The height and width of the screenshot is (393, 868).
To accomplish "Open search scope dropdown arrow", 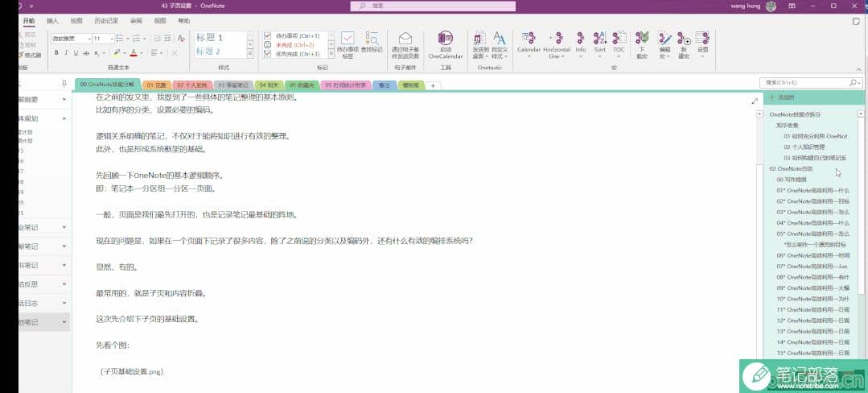I will pyautogui.click(x=858, y=83).
